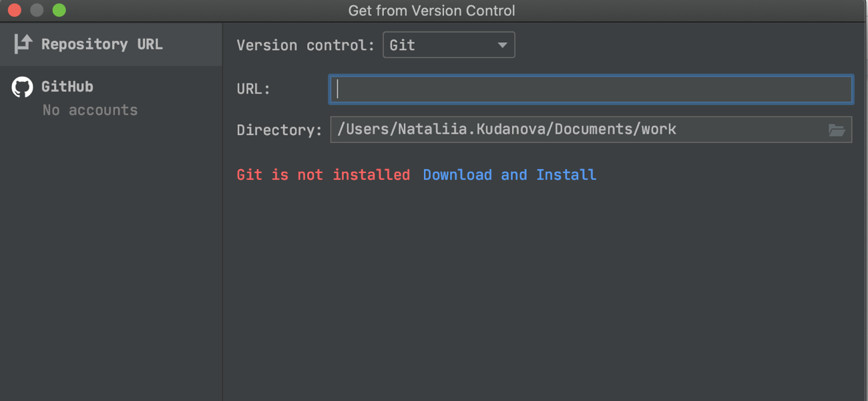Click the 'Get from Version Control' title bar
This screenshot has width=868, height=401.
tap(432, 11)
